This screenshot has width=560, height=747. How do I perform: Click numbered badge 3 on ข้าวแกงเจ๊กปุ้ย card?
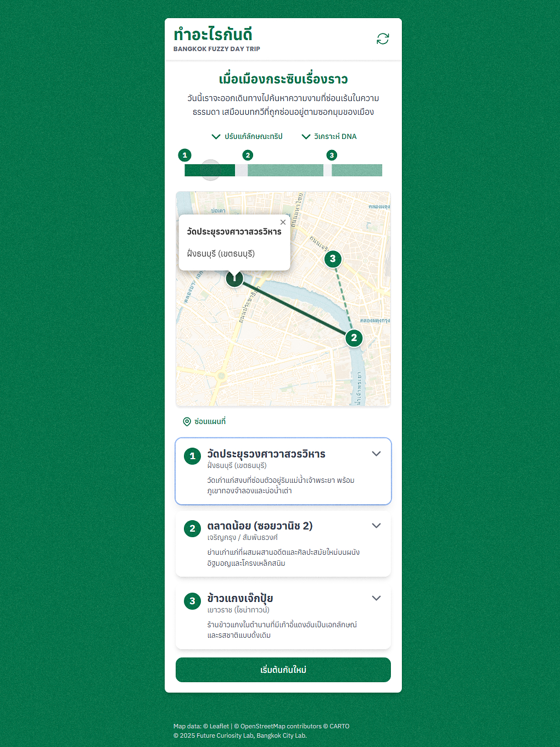[192, 601]
